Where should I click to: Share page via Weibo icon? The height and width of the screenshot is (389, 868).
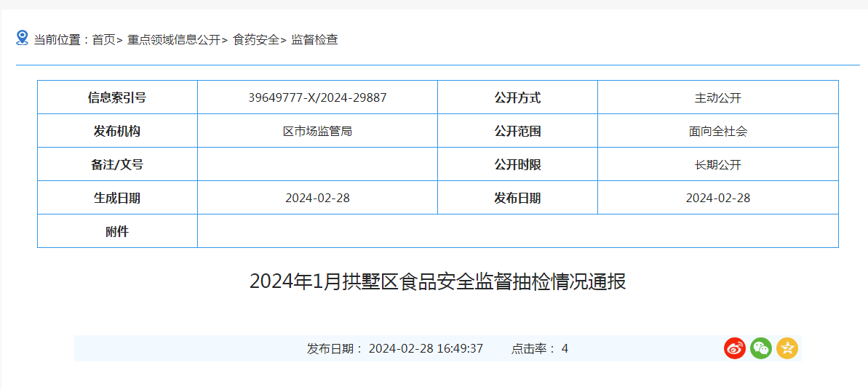(735, 348)
